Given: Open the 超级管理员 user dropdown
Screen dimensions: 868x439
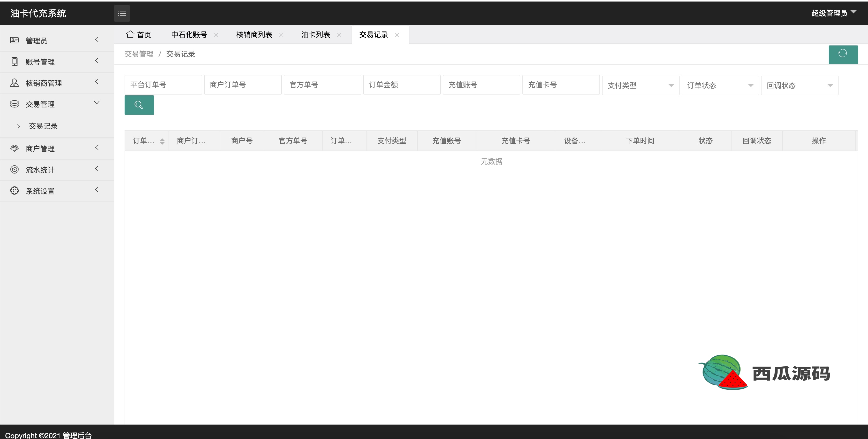Looking at the screenshot, I should pos(834,13).
